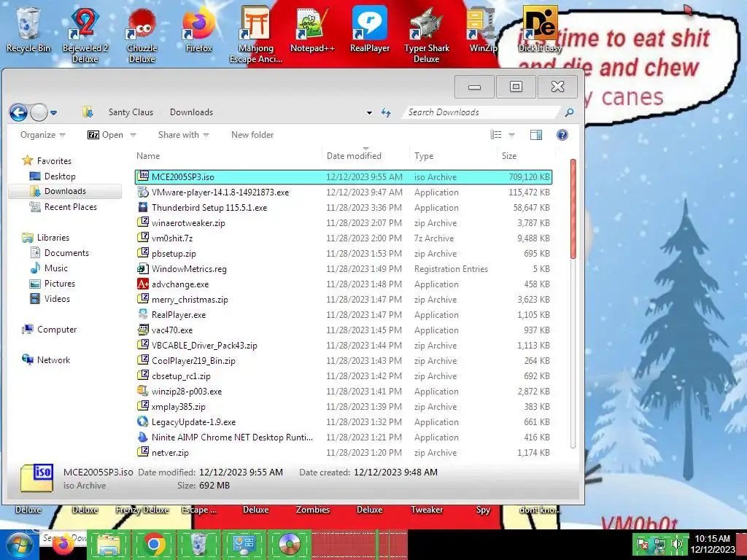The height and width of the screenshot is (560, 747).
Task: Click the search magnifier icon in Explorer
Action: (569, 112)
